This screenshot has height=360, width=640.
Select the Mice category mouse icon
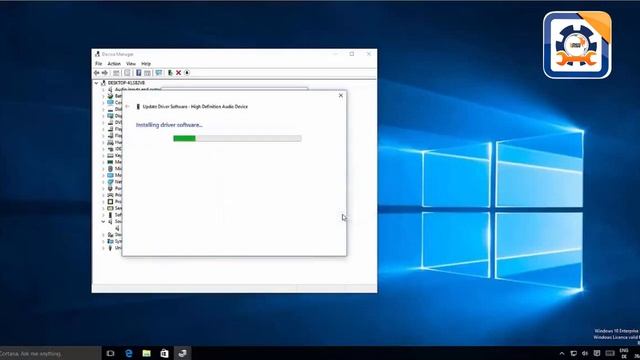point(110,169)
